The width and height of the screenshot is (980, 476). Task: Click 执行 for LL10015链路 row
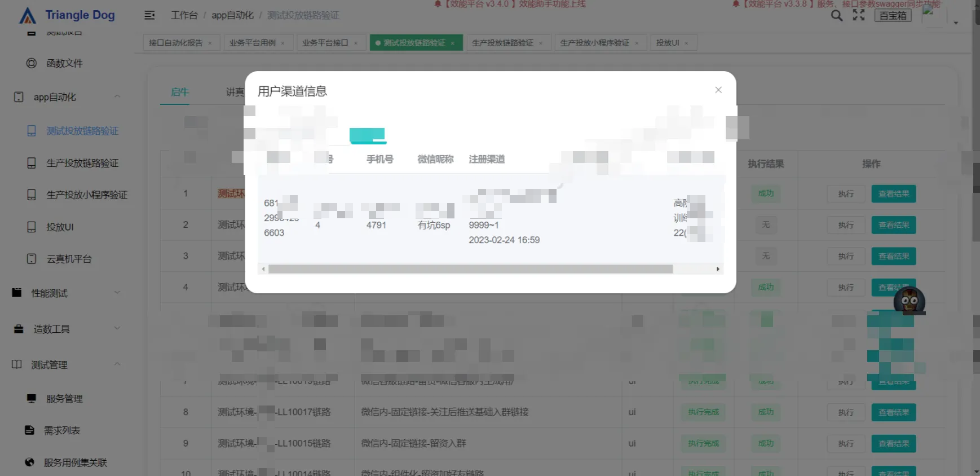point(846,444)
